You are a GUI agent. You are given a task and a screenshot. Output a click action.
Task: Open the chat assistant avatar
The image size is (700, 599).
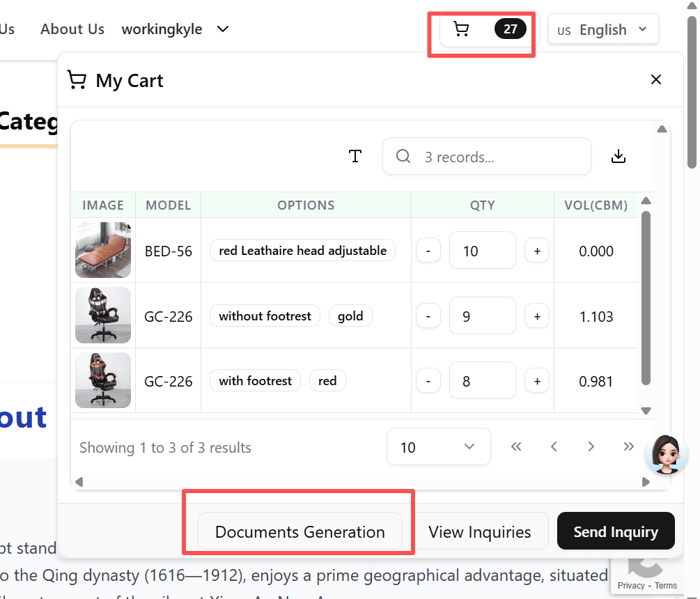666,454
